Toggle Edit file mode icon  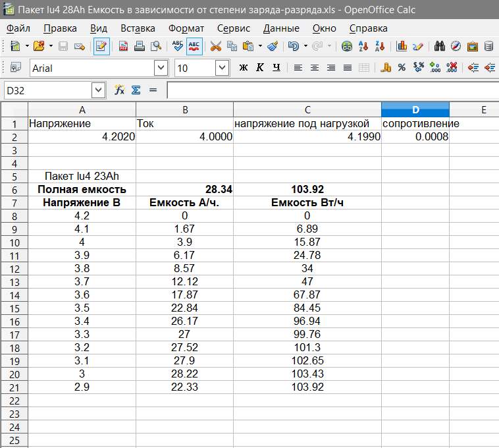click(x=101, y=47)
